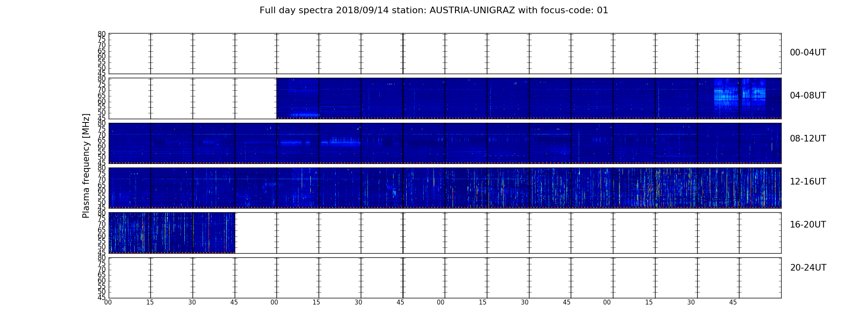
Task: Click the 16-20UT spectrogram data block
Action: click(172, 233)
